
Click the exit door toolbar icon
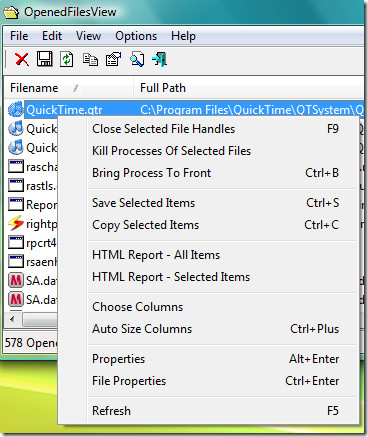click(159, 59)
